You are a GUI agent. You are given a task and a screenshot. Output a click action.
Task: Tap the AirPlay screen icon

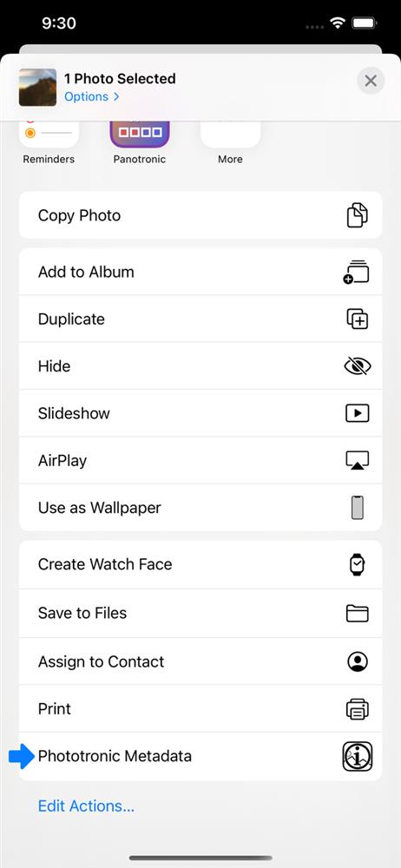[x=358, y=461]
